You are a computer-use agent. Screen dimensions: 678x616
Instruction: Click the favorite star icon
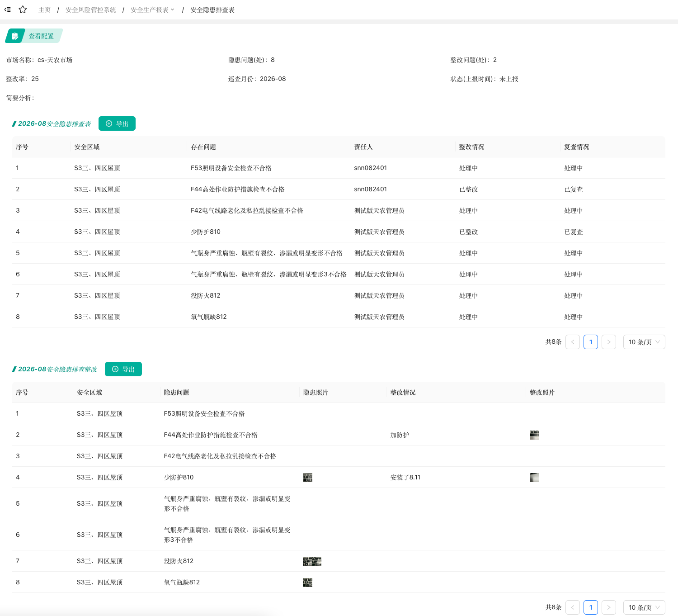click(x=23, y=9)
